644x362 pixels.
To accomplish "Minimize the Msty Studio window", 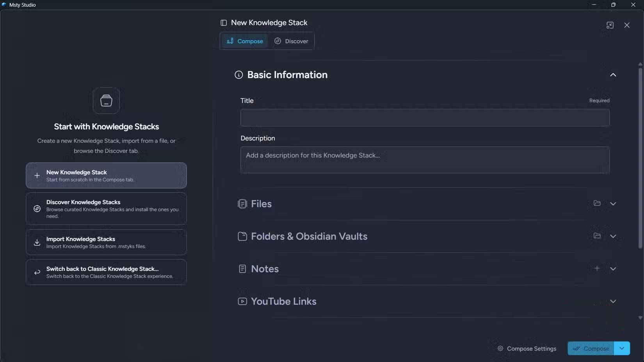I will point(594,5).
